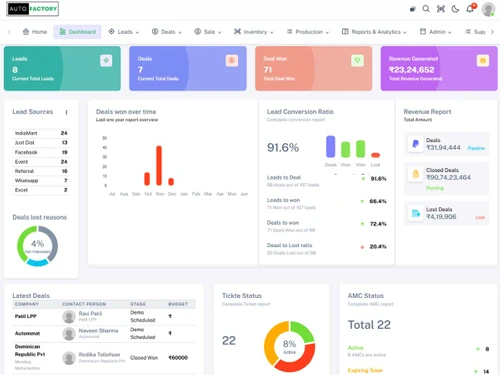
Task: Expand the Deals dropdown menu
Action: coord(167,32)
